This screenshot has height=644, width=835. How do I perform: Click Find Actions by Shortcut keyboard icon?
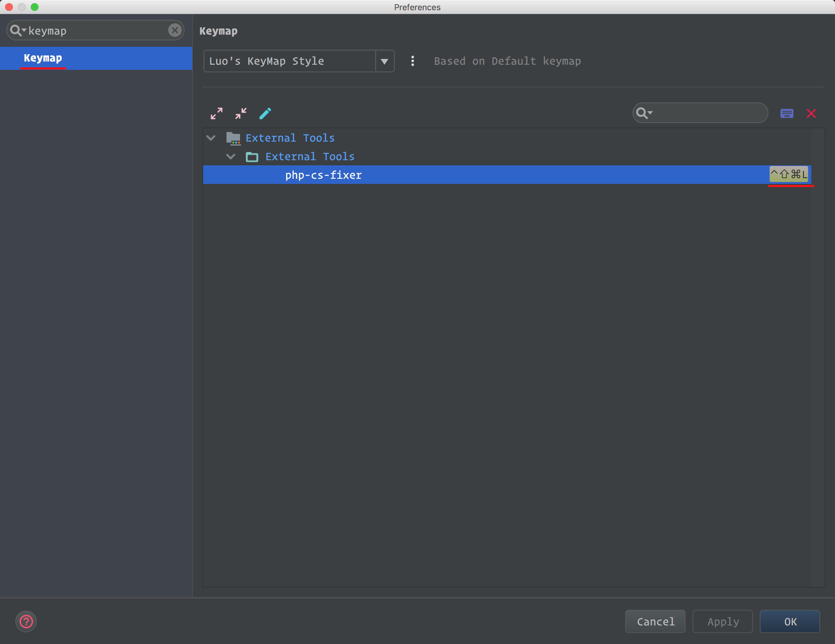(x=786, y=113)
